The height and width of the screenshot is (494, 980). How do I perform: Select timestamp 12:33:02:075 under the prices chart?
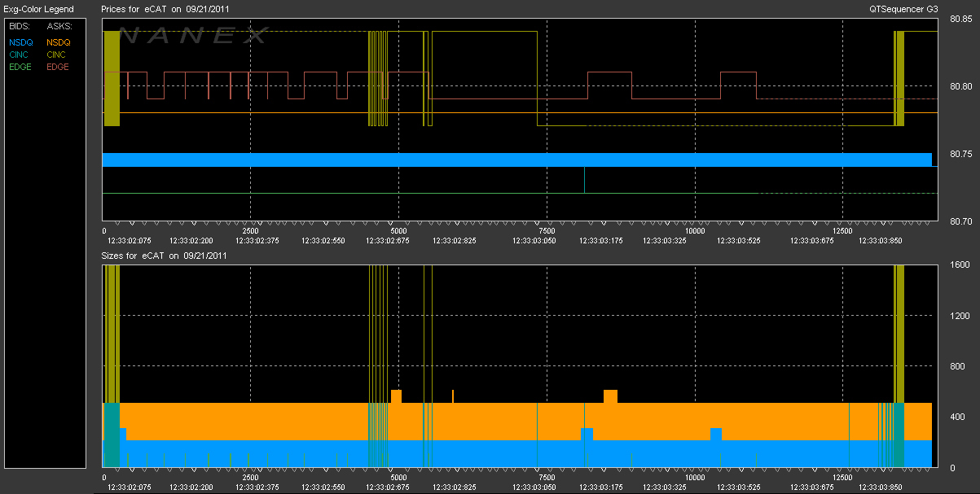coord(129,241)
